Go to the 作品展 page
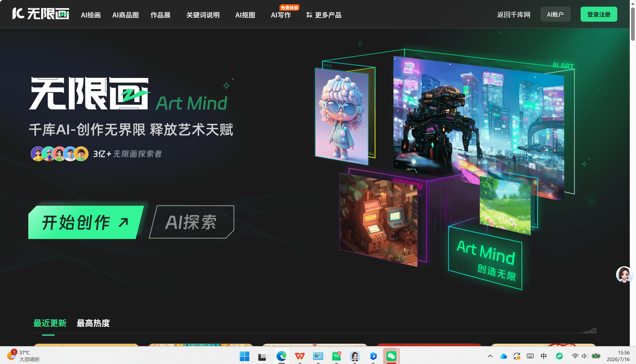The image size is (636, 364). point(160,15)
